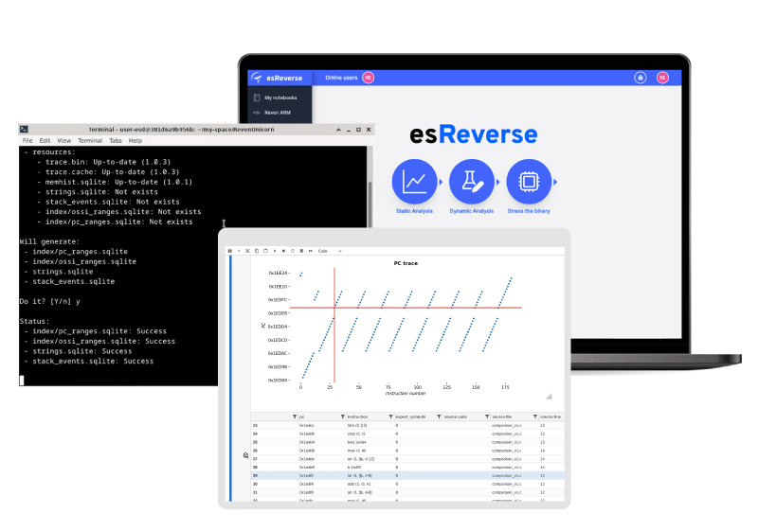
Task: Click 'trace.bin: Up-to-date (1.0.3)' in terminal
Action: pyautogui.click(x=108, y=162)
